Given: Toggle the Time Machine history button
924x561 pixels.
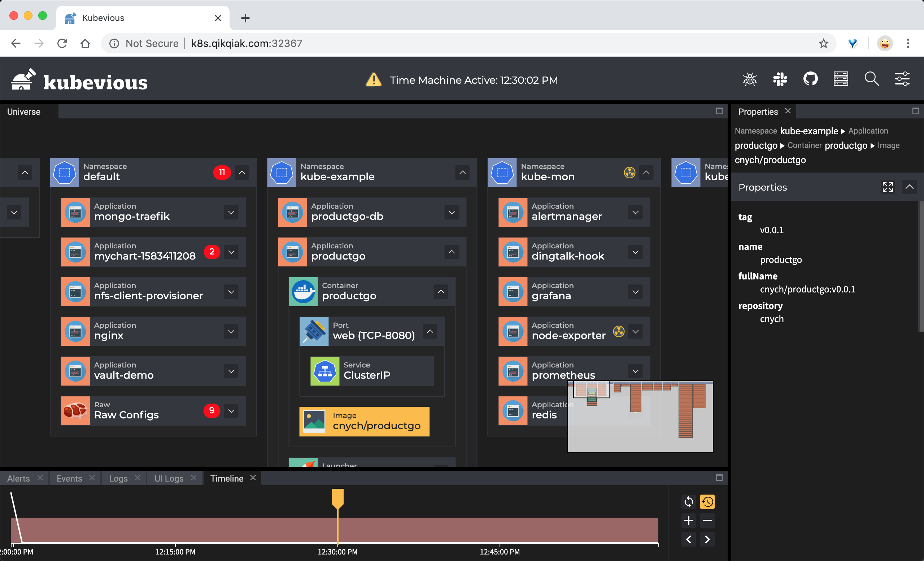Looking at the screenshot, I should (707, 502).
